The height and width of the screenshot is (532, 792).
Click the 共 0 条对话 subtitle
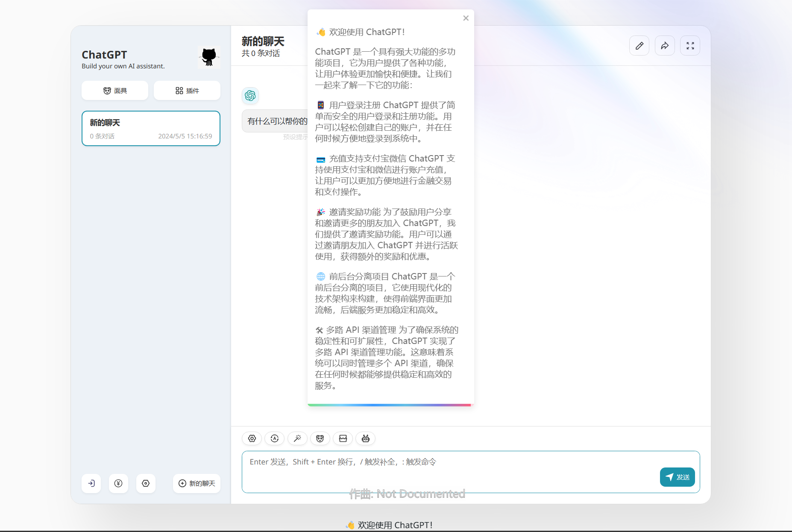(x=261, y=53)
